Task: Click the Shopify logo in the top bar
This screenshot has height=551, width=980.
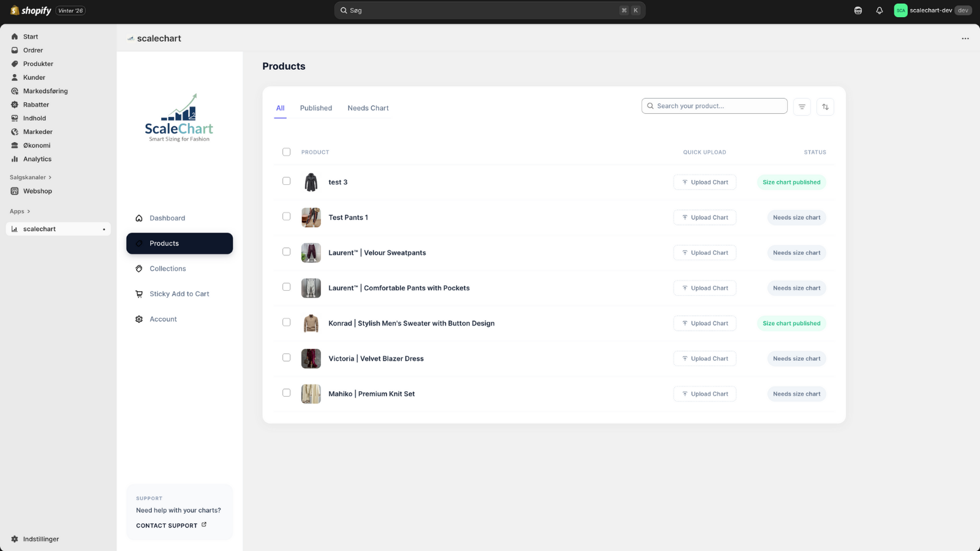Action: [31, 10]
